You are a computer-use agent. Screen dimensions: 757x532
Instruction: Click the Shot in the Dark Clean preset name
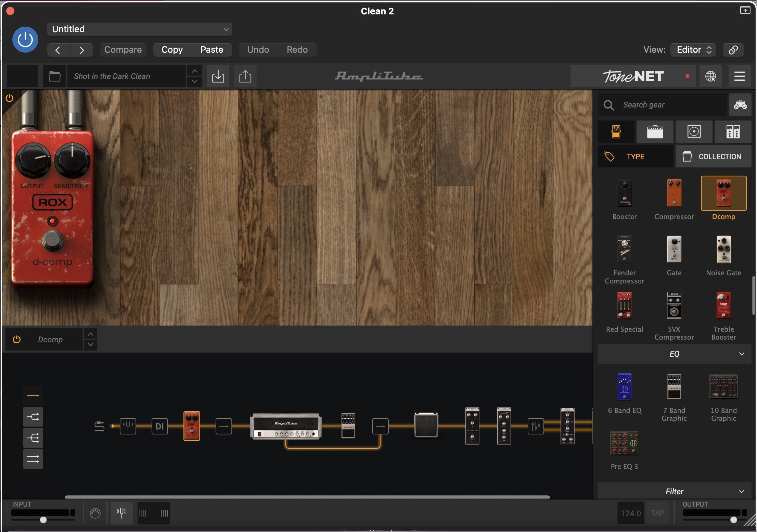127,76
